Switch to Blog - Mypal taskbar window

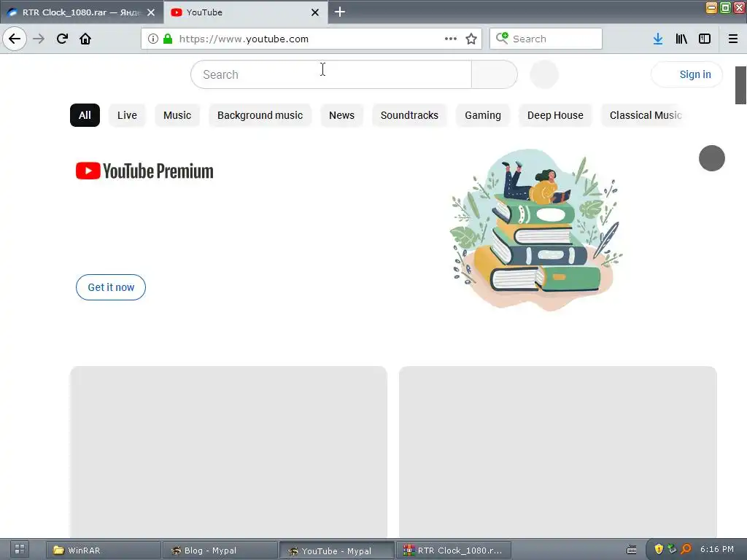pos(220,551)
